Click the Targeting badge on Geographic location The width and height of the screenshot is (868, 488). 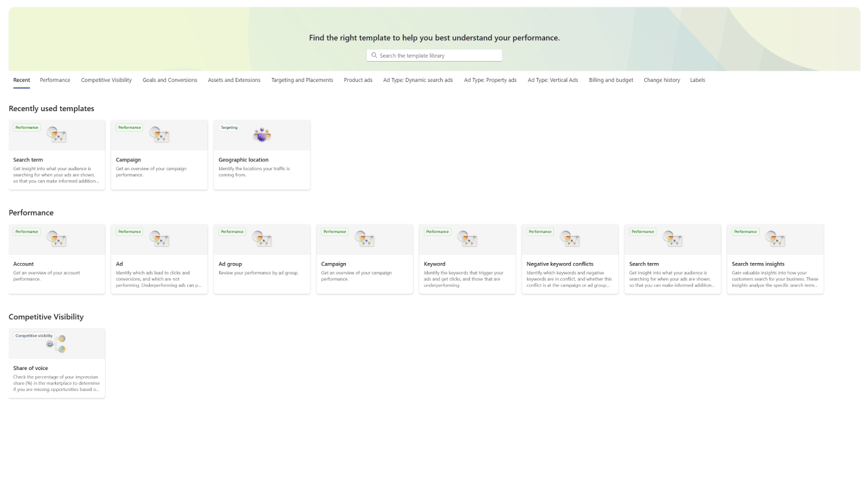pos(229,127)
